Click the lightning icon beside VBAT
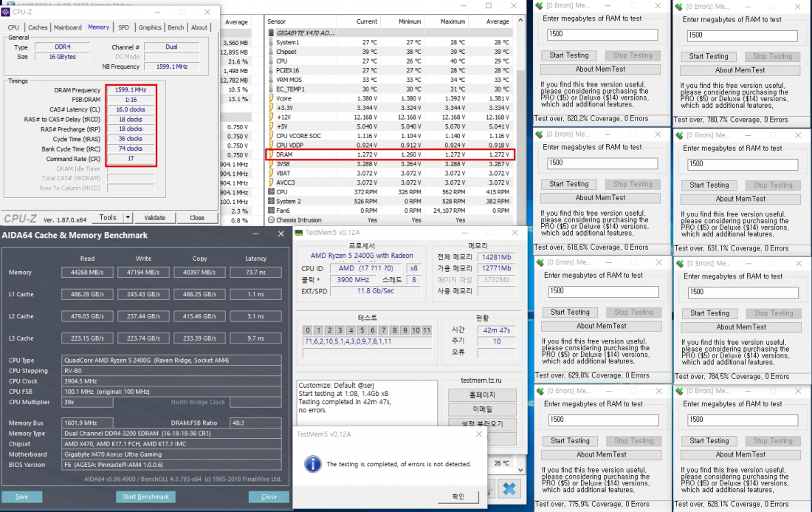The image size is (812, 512). pyautogui.click(x=271, y=173)
